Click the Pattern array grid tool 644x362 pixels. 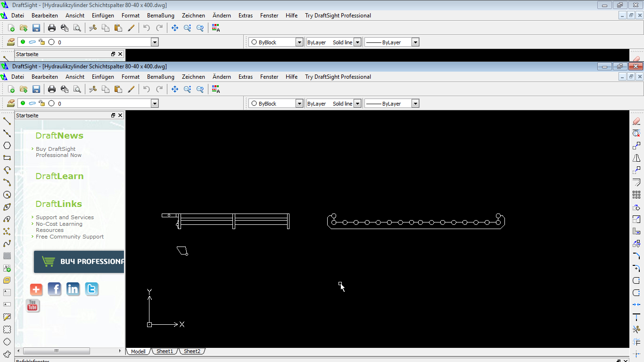[x=636, y=195]
